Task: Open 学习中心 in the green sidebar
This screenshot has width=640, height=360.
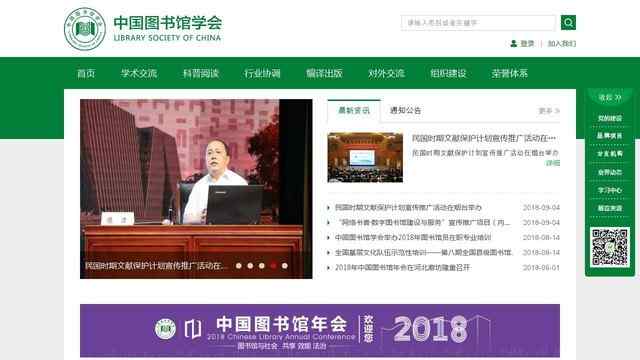Action: (x=610, y=190)
